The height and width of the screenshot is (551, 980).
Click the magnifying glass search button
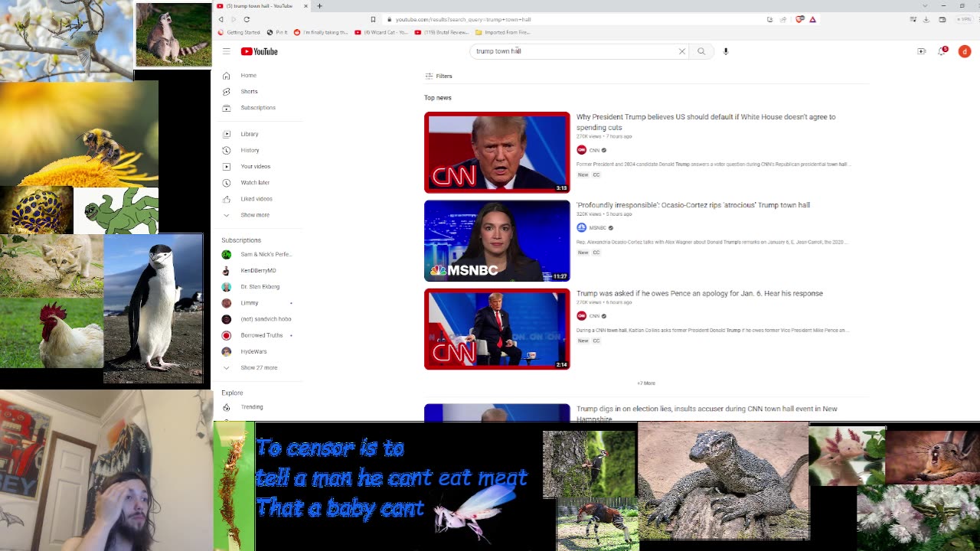[x=701, y=51]
